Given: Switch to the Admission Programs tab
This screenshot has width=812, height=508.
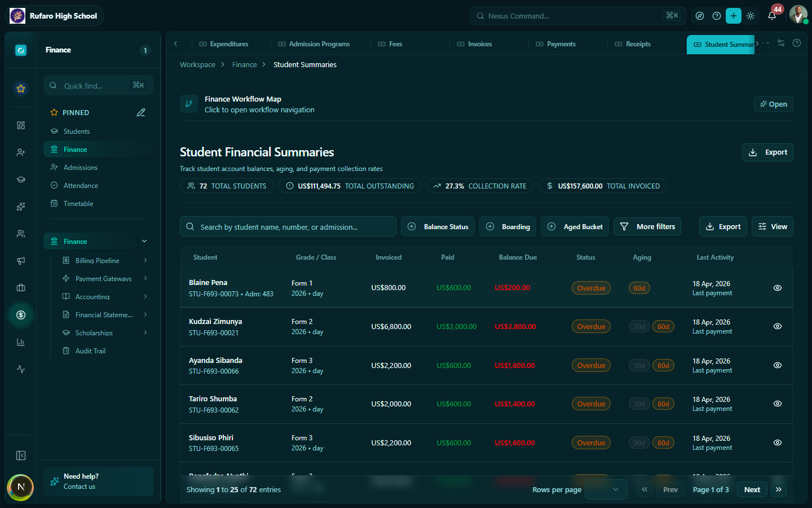Looking at the screenshot, I should tap(314, 43).
